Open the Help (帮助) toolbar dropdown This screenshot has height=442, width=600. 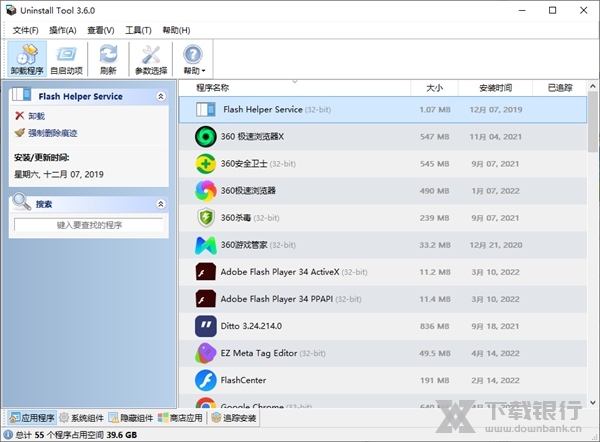(x=194, y=59)
